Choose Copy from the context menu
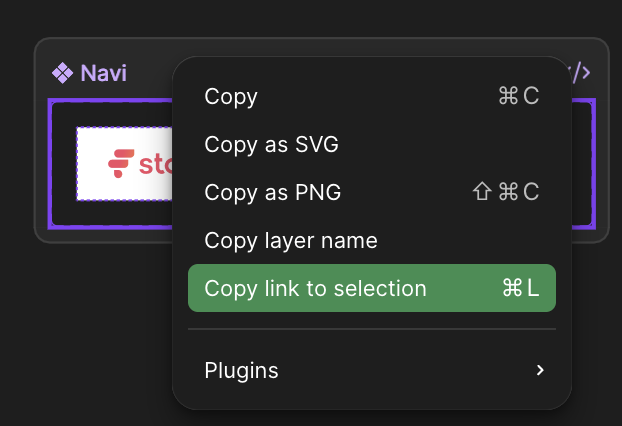622x426 pixels. coord(231,97)
